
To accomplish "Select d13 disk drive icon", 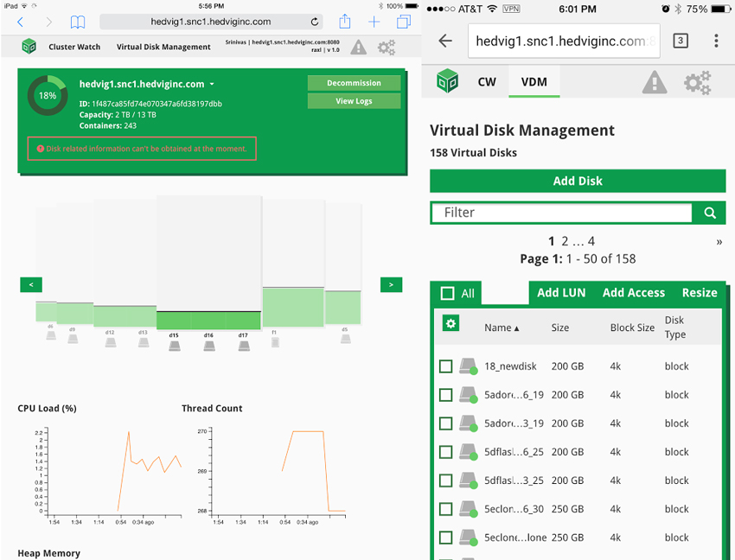I will click(144, 342).
